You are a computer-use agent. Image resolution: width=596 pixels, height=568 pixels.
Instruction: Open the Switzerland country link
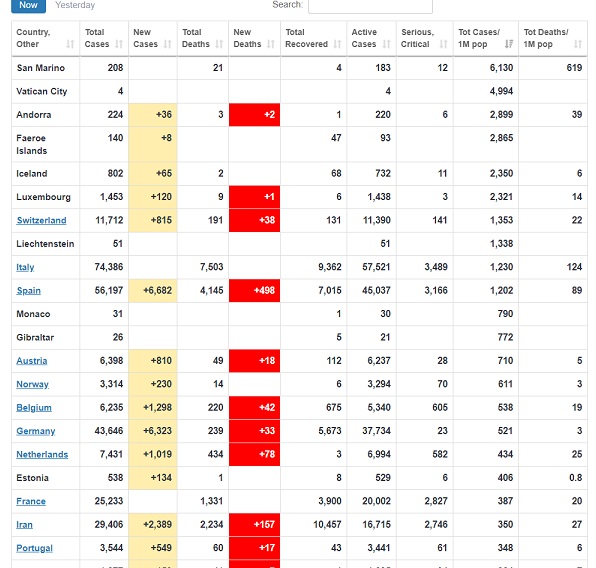point(41,221)
